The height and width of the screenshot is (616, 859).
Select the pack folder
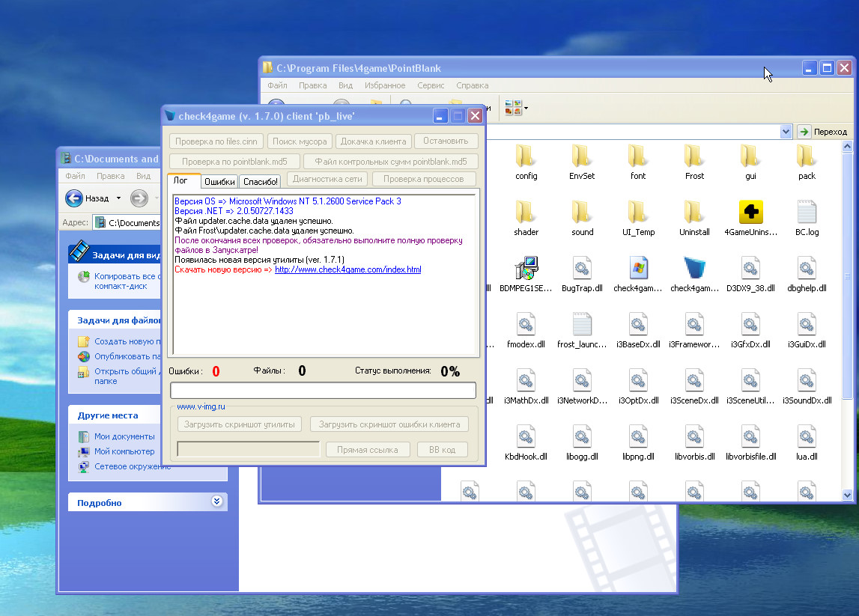tap(807, 162)
